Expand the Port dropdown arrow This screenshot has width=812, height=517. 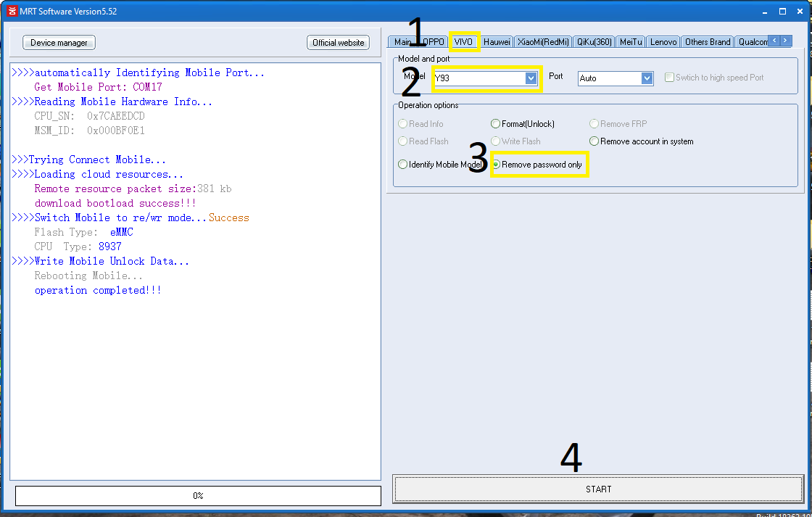(x=647, y=78)
